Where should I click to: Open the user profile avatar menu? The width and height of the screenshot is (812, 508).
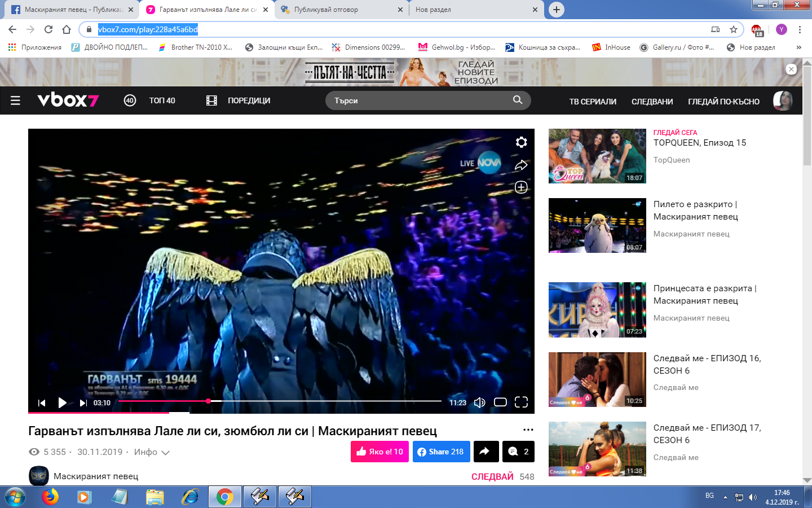782,100
